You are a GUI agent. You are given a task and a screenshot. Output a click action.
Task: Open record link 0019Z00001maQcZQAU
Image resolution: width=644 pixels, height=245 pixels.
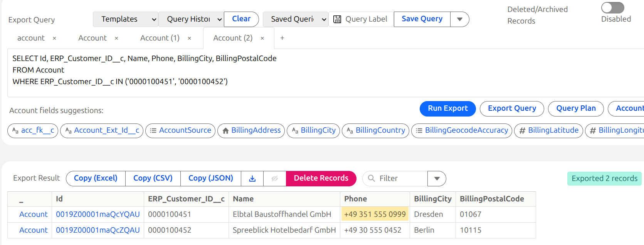pyautogui.click(x=98, y=230)
